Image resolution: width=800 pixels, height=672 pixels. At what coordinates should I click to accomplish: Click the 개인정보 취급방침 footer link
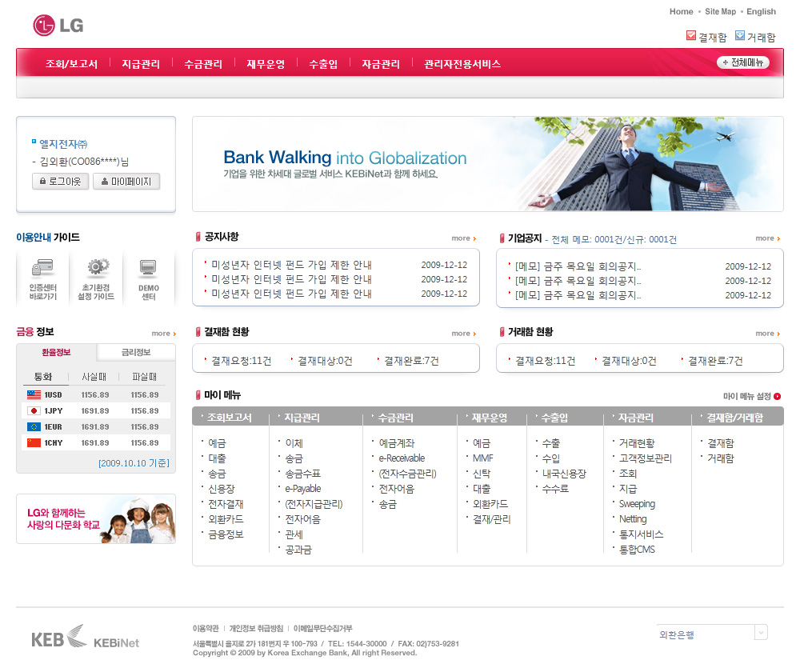click(256, 628)
